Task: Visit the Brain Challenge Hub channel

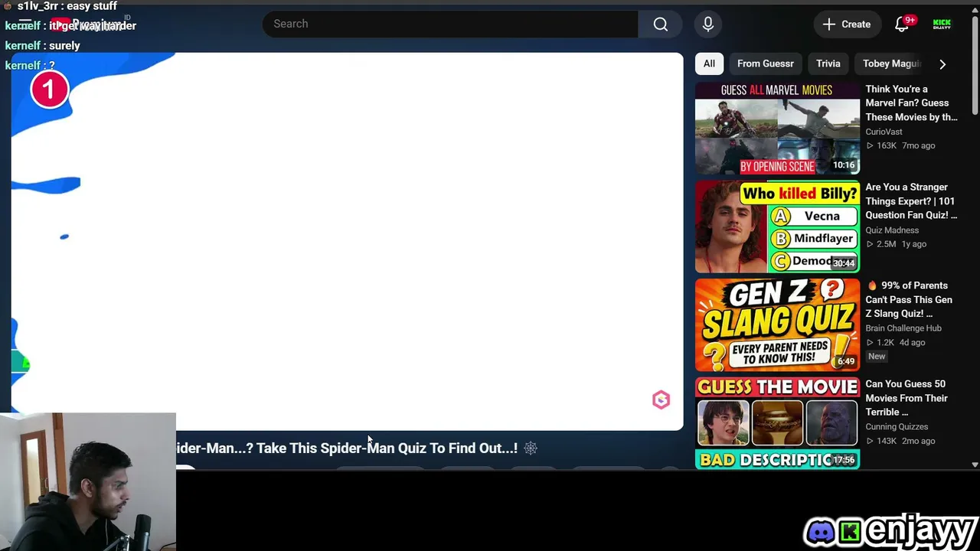Action: 903,328
